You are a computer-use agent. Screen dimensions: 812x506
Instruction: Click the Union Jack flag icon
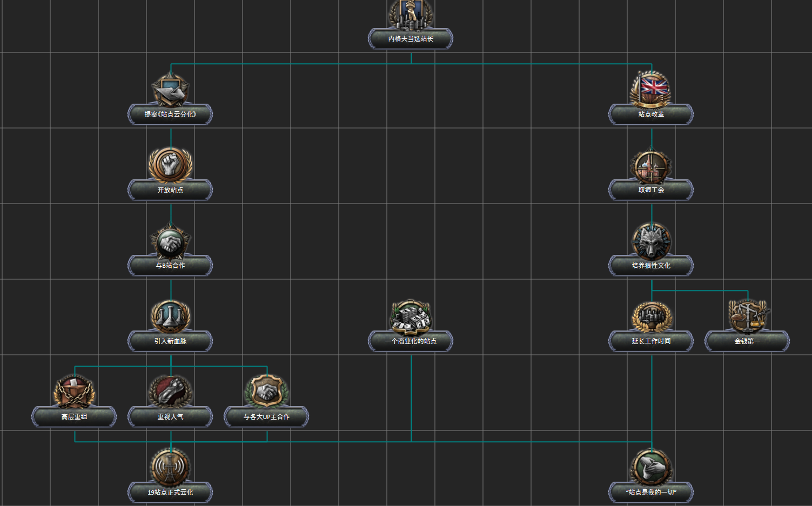coord(652,88)
